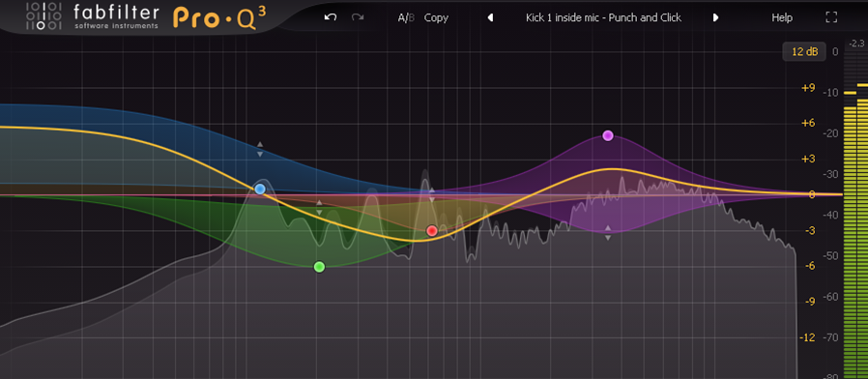Click the redo arrow icon

(358, 17)
